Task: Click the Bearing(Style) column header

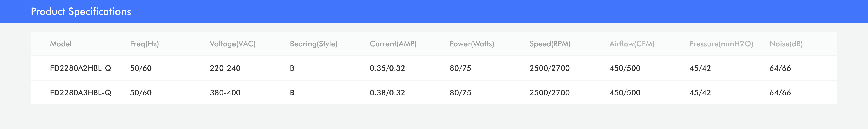Action: pos(313,44)
